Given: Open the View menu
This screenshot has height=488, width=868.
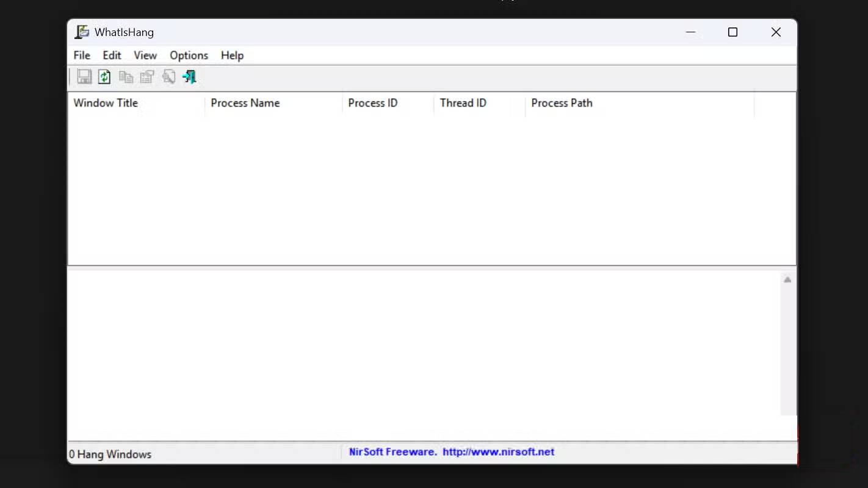Looking at the screenshot, I should coord(145,55).
